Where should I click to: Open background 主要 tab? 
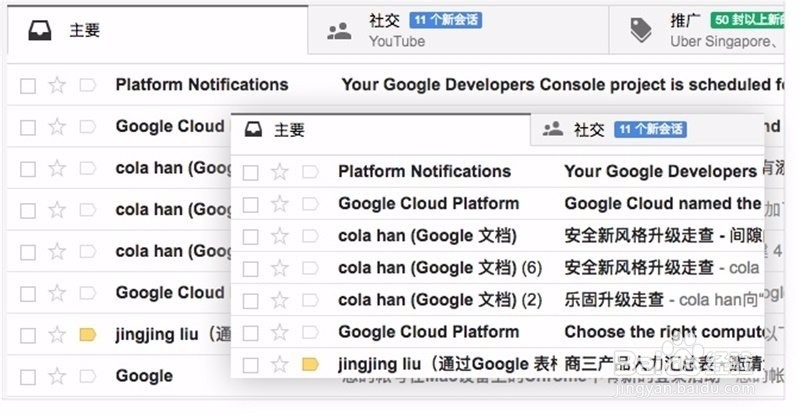pos(158,30)
